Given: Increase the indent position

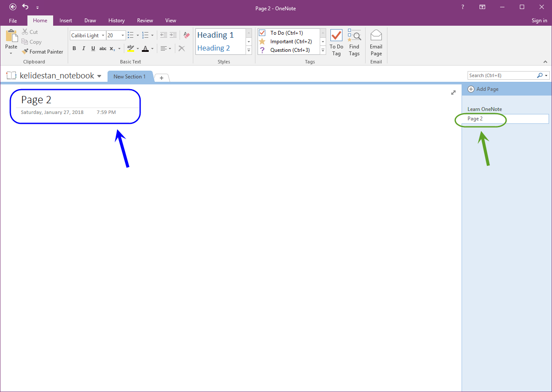Looking at the screenshot, I should (x=173, y=36).
